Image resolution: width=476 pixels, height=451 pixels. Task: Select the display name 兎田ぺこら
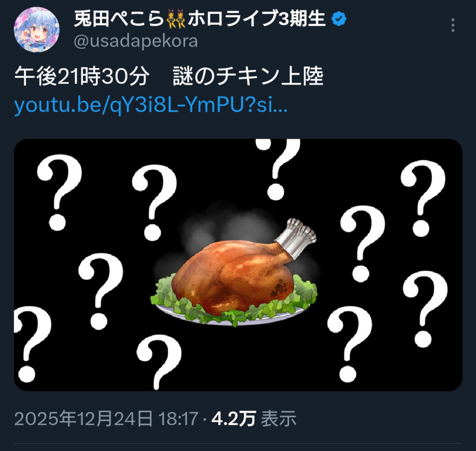[x=119, y=19]
